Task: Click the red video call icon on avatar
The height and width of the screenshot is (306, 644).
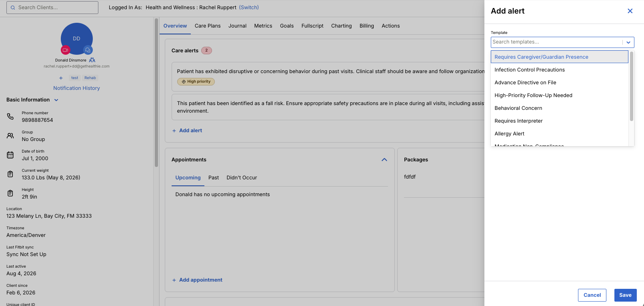Action: pyautogui.click(x=66, y=50)
